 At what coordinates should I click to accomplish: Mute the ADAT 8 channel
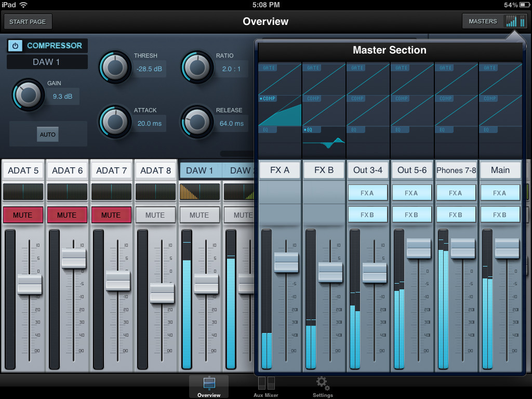[155, 215]
